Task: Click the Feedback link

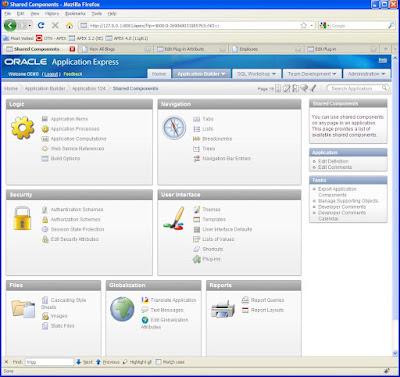Action: click(x=73, y=74)
